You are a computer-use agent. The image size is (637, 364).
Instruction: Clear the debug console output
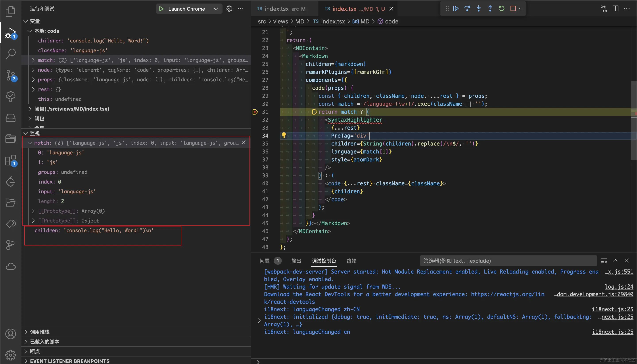tap(604, 261)
